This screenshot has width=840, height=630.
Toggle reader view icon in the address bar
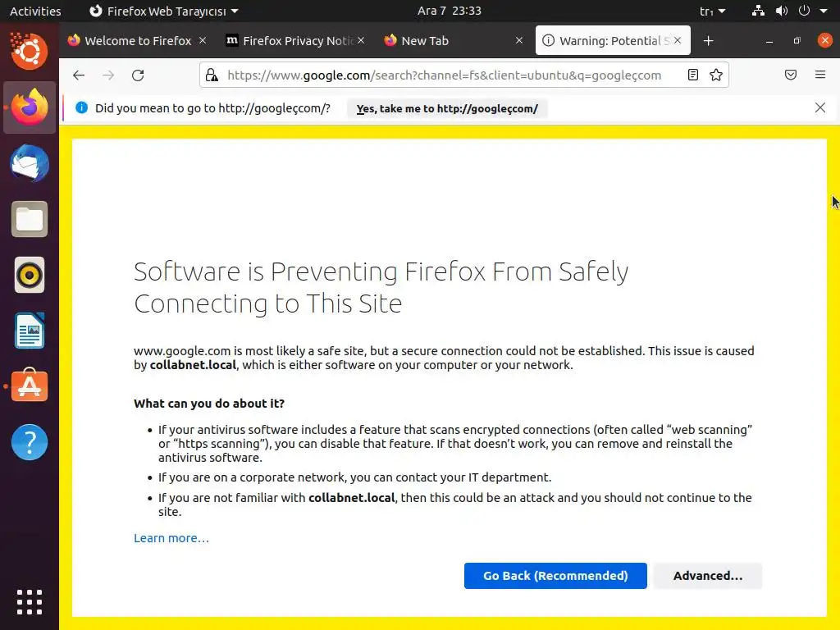click(693, 75)
